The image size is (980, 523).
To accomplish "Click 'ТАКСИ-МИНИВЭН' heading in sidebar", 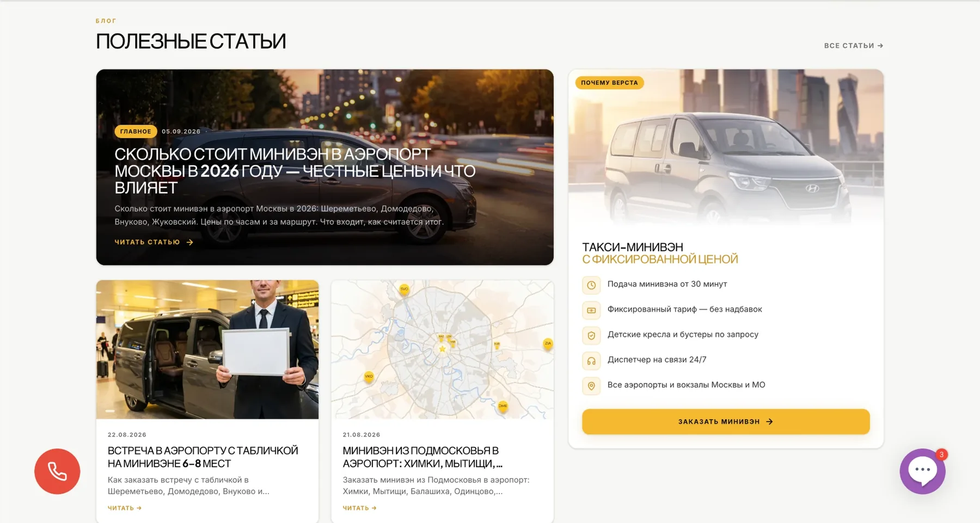I will coord(633,247).
